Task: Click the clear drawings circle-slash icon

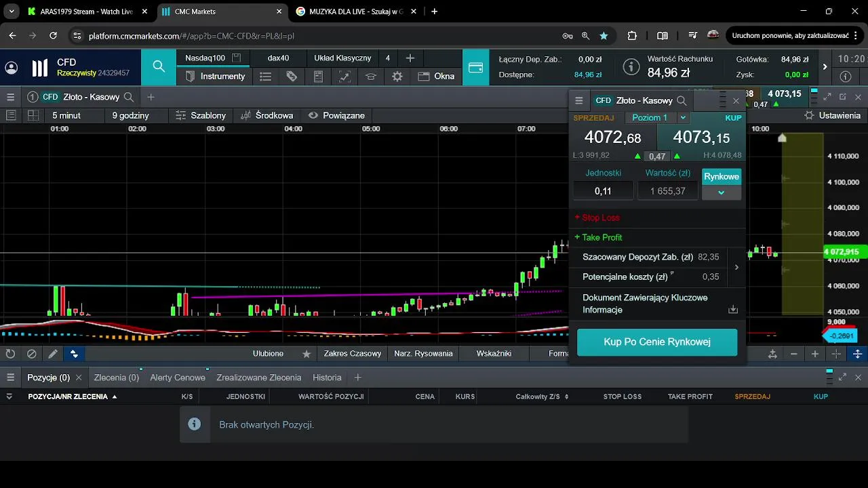Action: coord(31,354)
